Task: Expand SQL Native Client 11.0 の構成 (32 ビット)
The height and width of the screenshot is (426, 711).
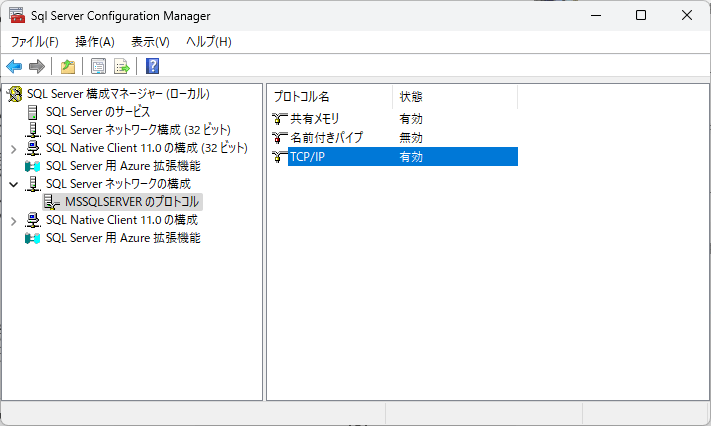Action: coord(14,149)
